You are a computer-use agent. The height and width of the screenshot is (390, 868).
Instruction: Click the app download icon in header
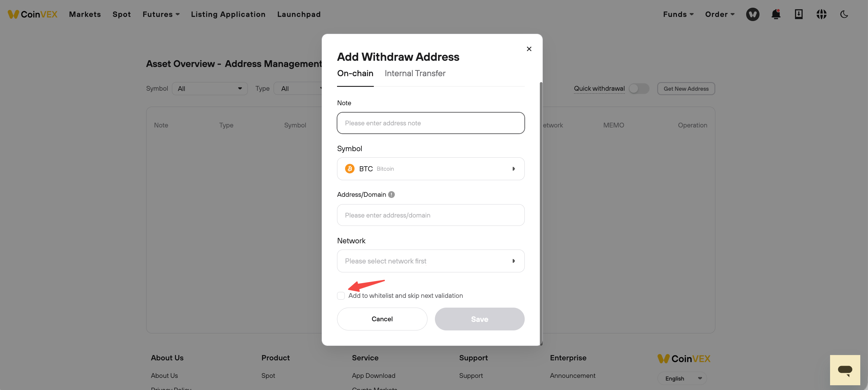[799, 14]
